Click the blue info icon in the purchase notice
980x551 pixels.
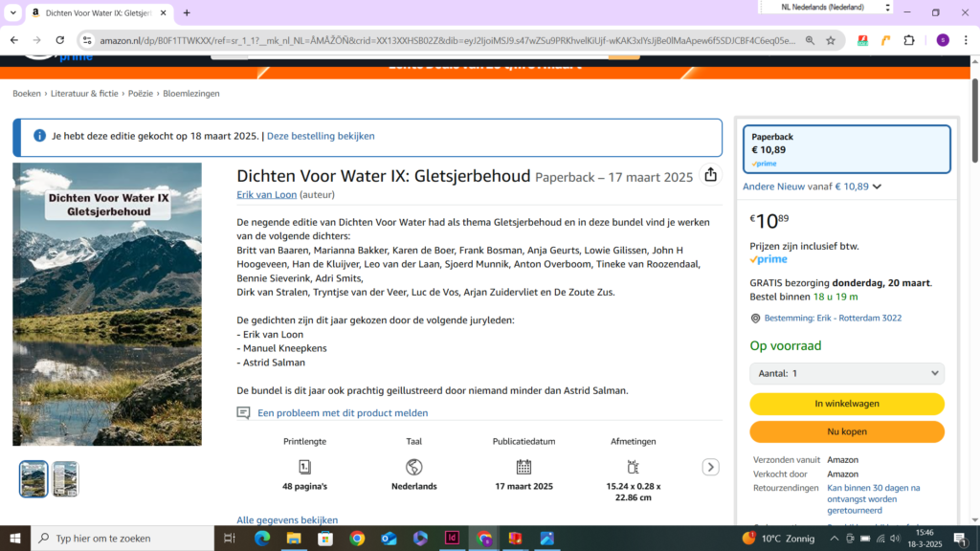coord(39,136)
